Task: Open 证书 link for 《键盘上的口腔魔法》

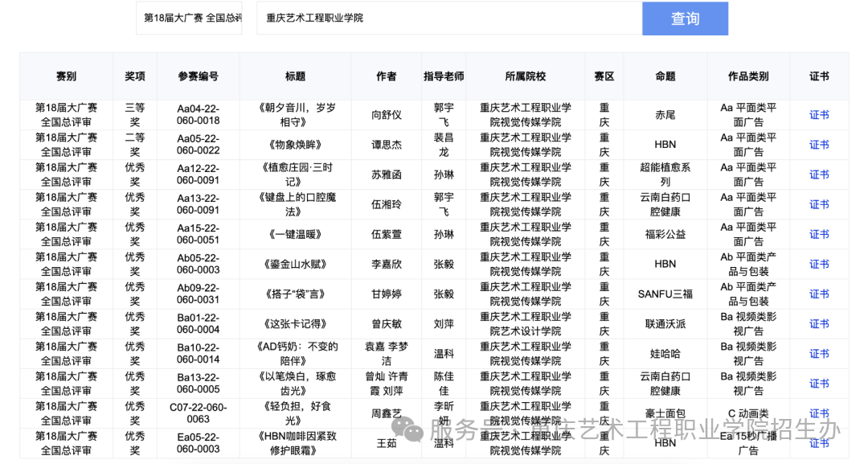Action: [819, 205]
